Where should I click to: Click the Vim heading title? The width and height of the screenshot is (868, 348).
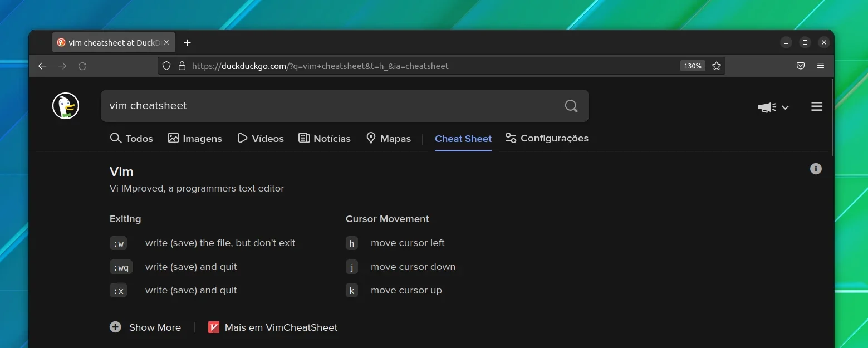click(x=121, y=171)
